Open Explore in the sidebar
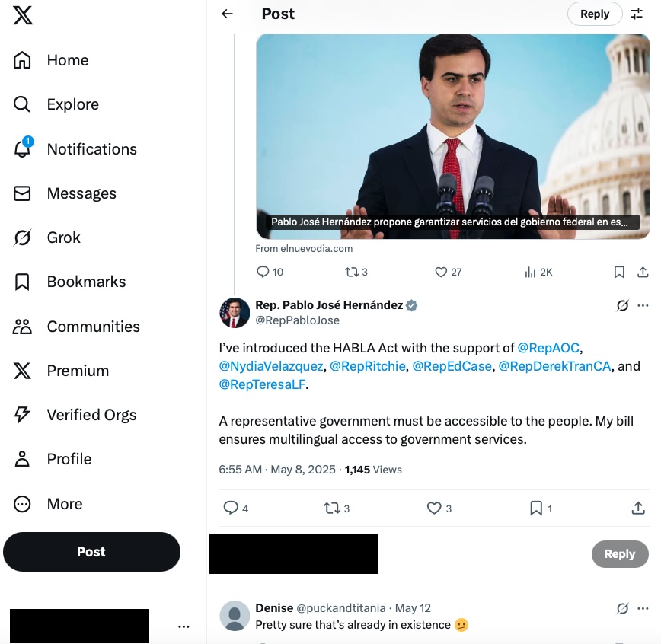Viewport: 661px width, 644px height. (x=56, y=104)
